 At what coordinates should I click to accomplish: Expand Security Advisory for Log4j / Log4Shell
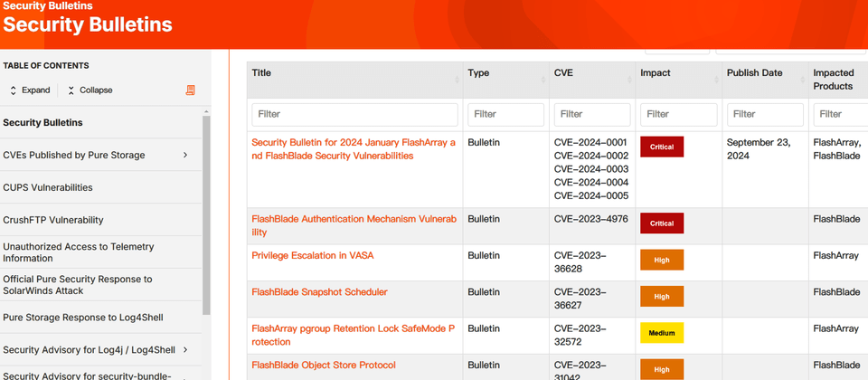pos(185,350)
